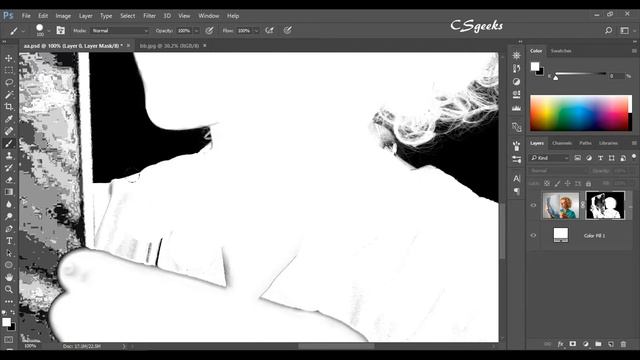Screen dimensions: 640x360
Task: Open the Tool Preset picker arrow
Action: 23,31
